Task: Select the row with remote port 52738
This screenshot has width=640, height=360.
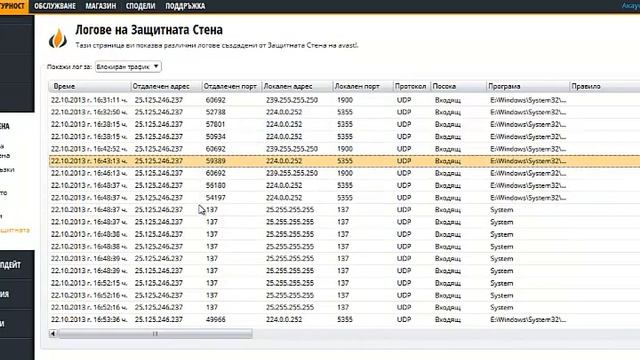Action: click(x=344, y=112)
